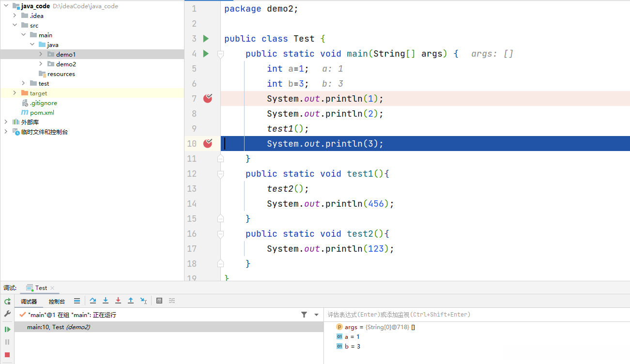Click the Rerun Test debug icon
The height and width of the screenshot is (364, 630).
pos(7,301)
